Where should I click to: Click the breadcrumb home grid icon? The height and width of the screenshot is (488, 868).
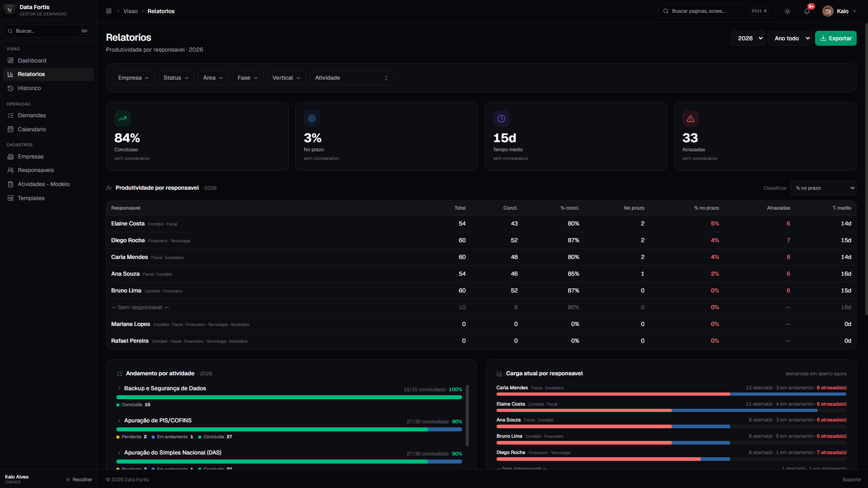click(x=109, y=11)
